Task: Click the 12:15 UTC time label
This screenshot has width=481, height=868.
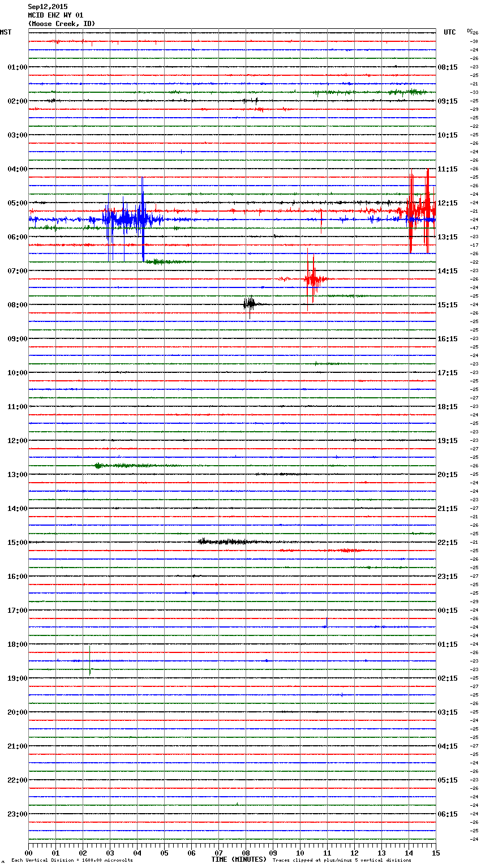Action: point(448,203)
